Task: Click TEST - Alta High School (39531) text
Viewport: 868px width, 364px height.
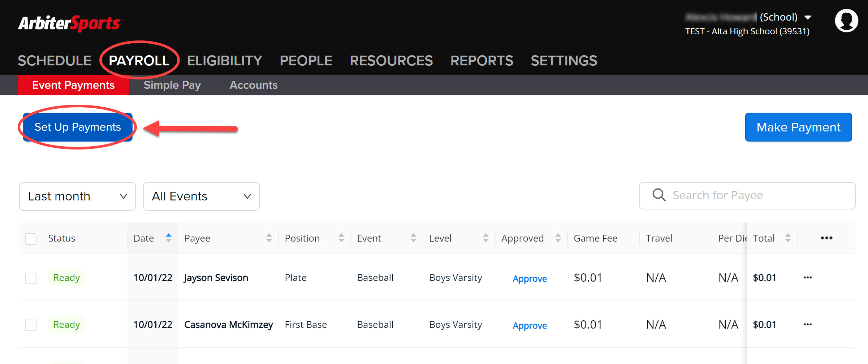Action: [x=747, y=31]
